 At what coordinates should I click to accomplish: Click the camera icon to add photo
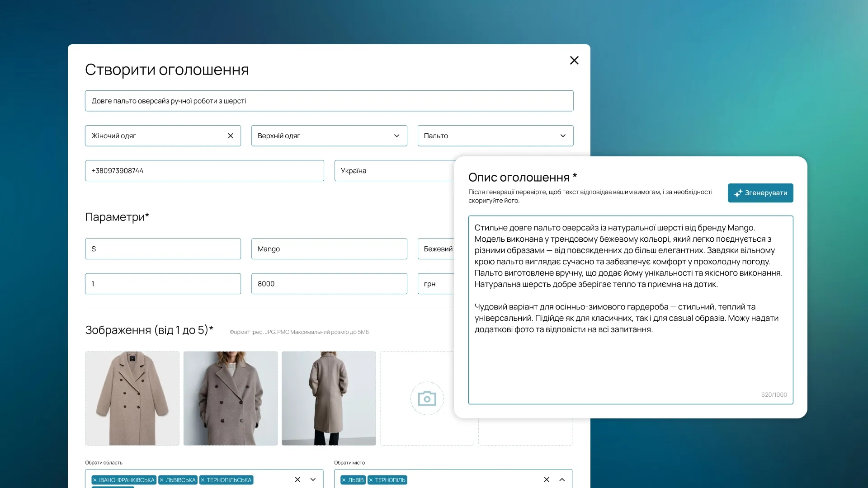click(x=427, y=399)
